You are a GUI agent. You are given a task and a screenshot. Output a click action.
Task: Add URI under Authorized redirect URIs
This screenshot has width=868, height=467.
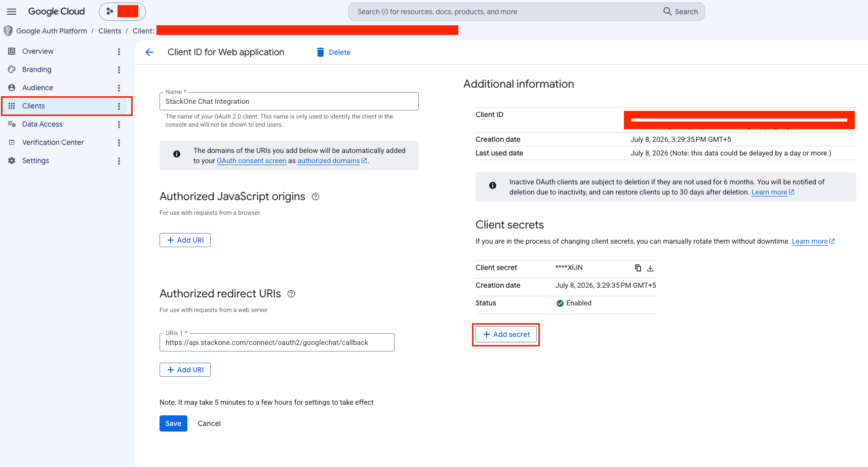(185, 370)
